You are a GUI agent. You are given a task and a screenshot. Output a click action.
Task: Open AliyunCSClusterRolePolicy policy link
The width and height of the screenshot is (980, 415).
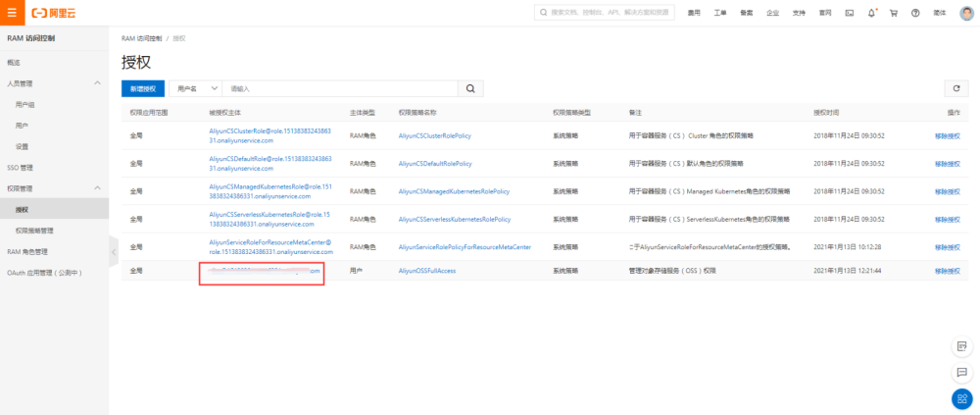click(435, 135)
